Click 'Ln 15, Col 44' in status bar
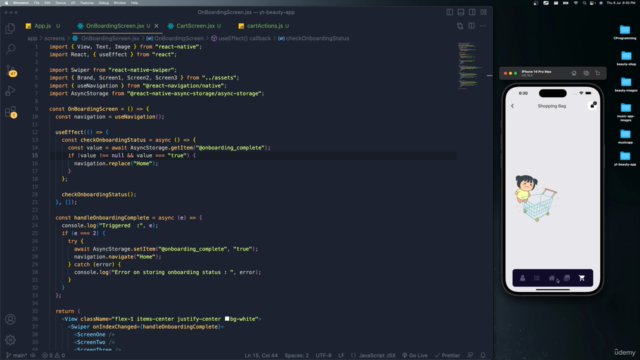This screenshot has width=640, height=360. tap(261, 356)
